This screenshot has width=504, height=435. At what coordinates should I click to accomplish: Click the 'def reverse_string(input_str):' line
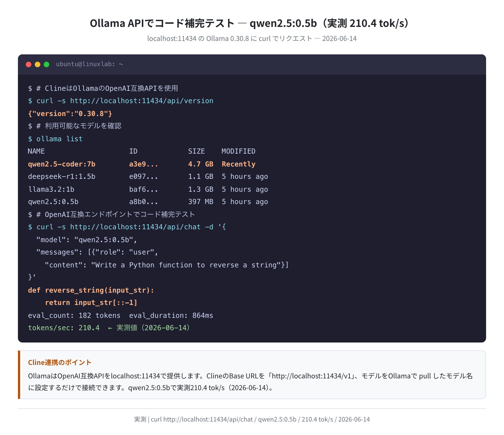coord(91,290)
